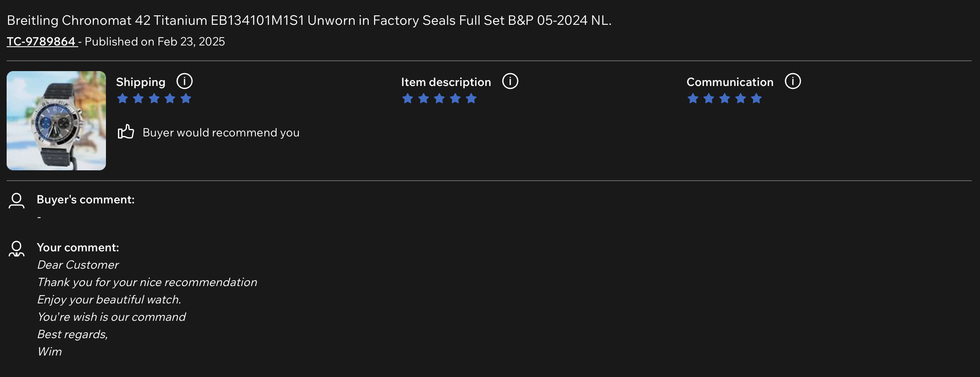The width and height of the screenshot is (980, 377).
Task: Click the fifth Shipping rating star
Action: (186, 98)
